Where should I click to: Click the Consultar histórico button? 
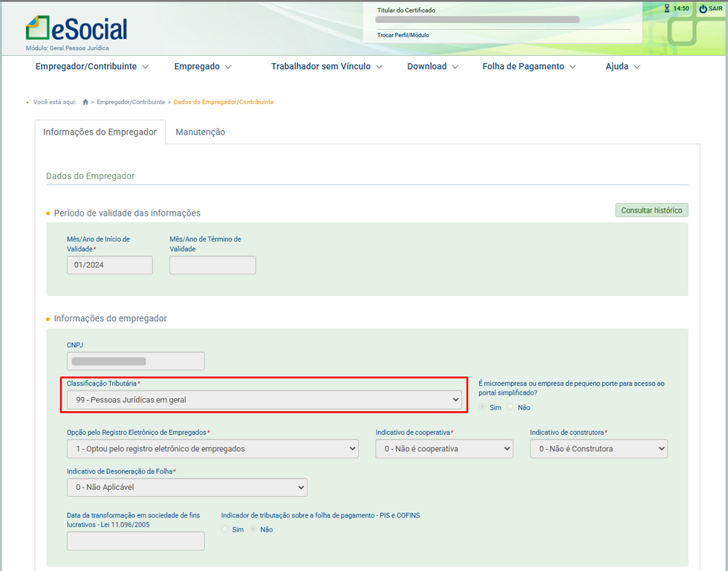(651, 210)
